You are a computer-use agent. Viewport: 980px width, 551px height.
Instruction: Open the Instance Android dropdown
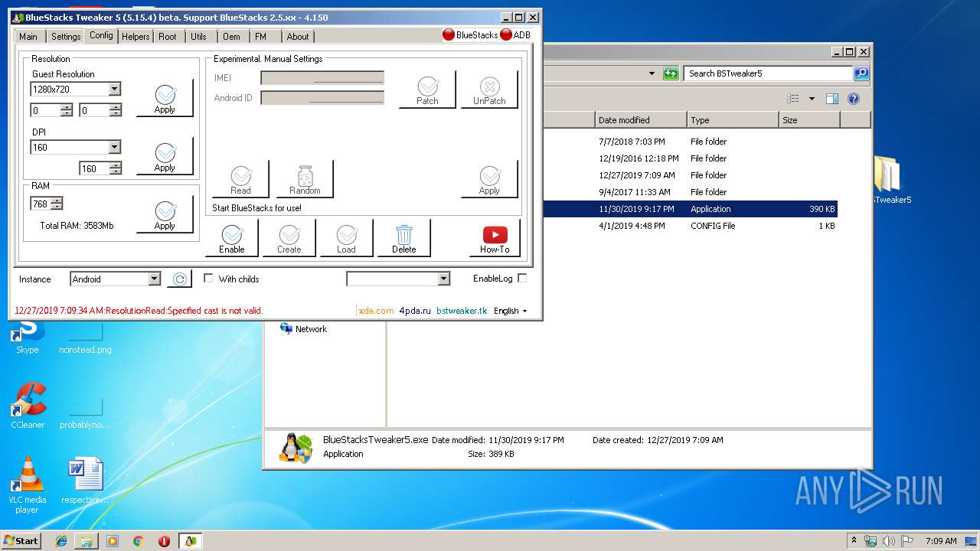tap(154, 279)
